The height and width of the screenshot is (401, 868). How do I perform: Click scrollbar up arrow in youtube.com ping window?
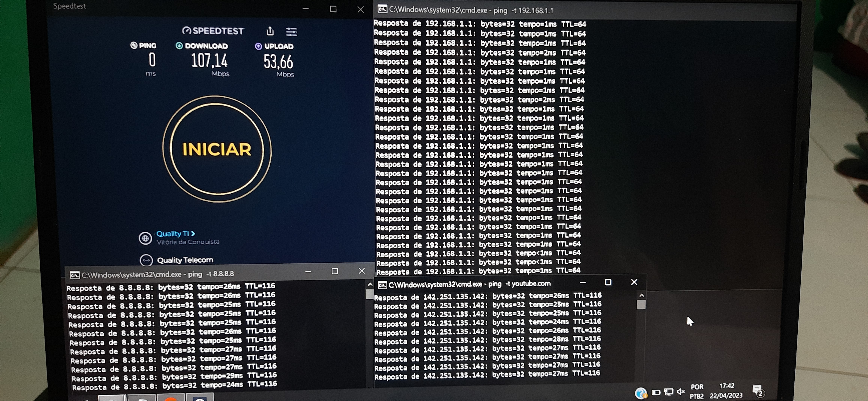point(642,295)
